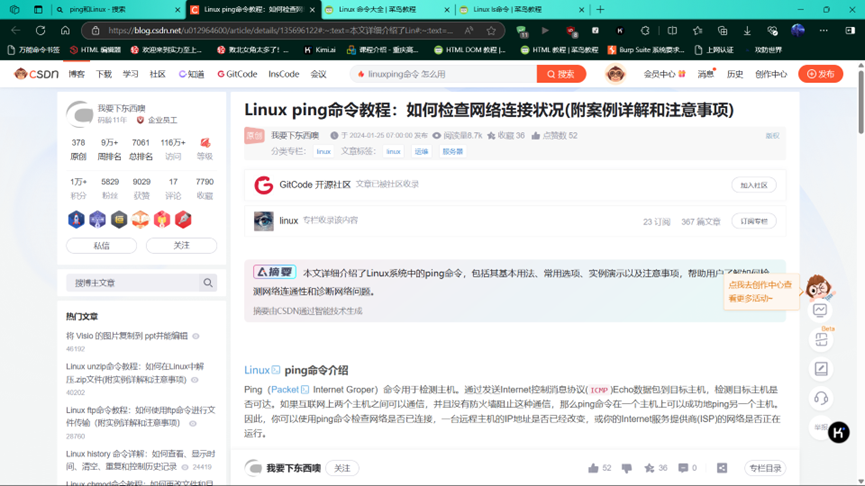Expand the 会员中心 menu in header
The image size is (865, 486).
pyautogui.click(x=664, y=74)
